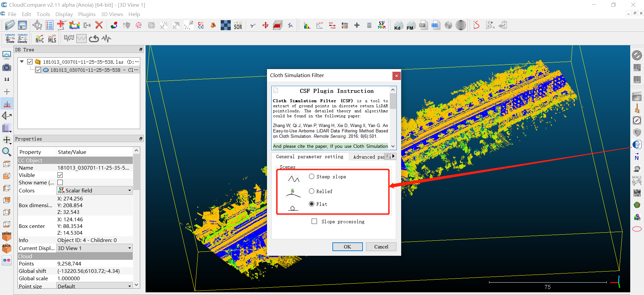The height and width of the screenshot is (295, 644).
Task: Open the 3D Views menu
Action: tap(112, 14)
